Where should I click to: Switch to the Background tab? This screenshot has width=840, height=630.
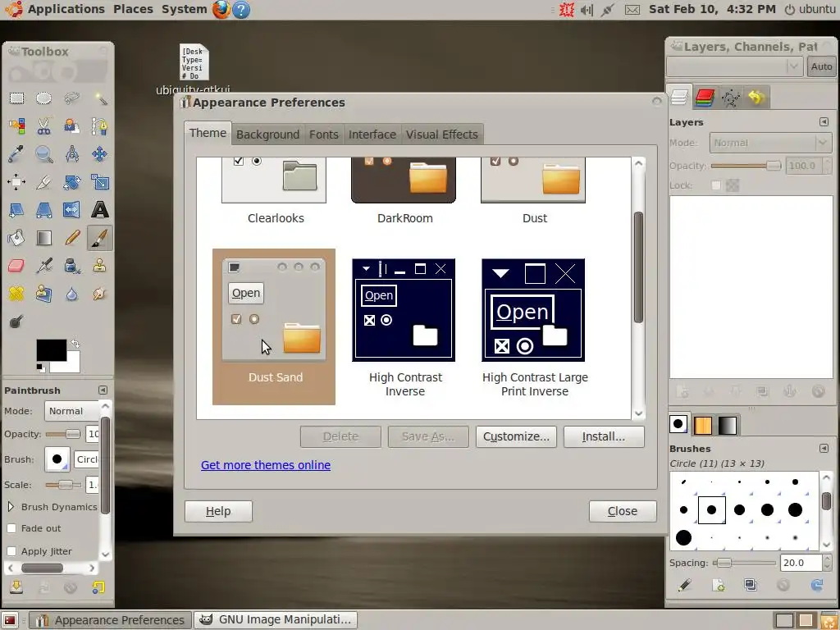(x=268, y=135)
